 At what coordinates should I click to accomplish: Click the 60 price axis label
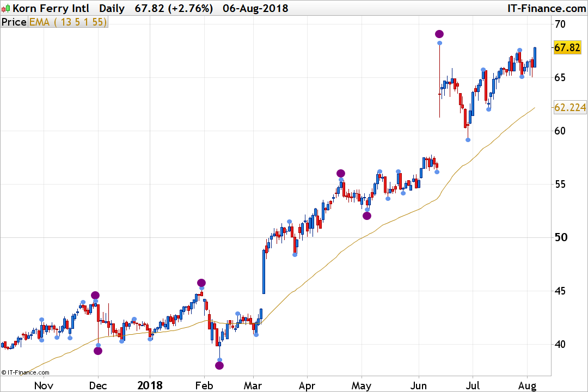(x=560, y=131)
